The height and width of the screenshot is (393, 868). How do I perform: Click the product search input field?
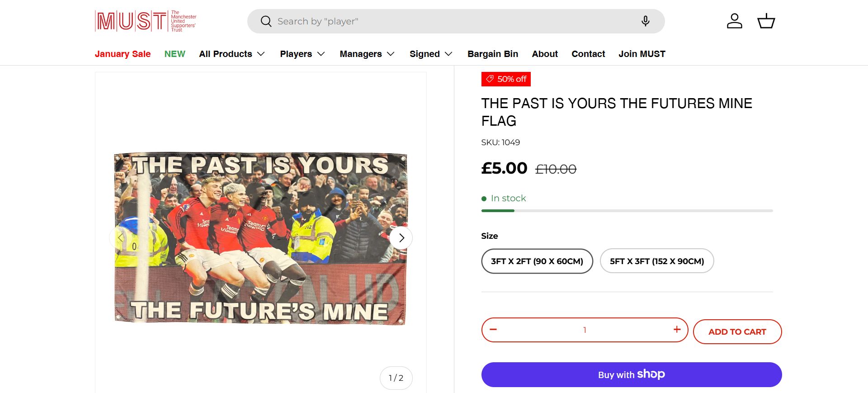click(452, 21)
